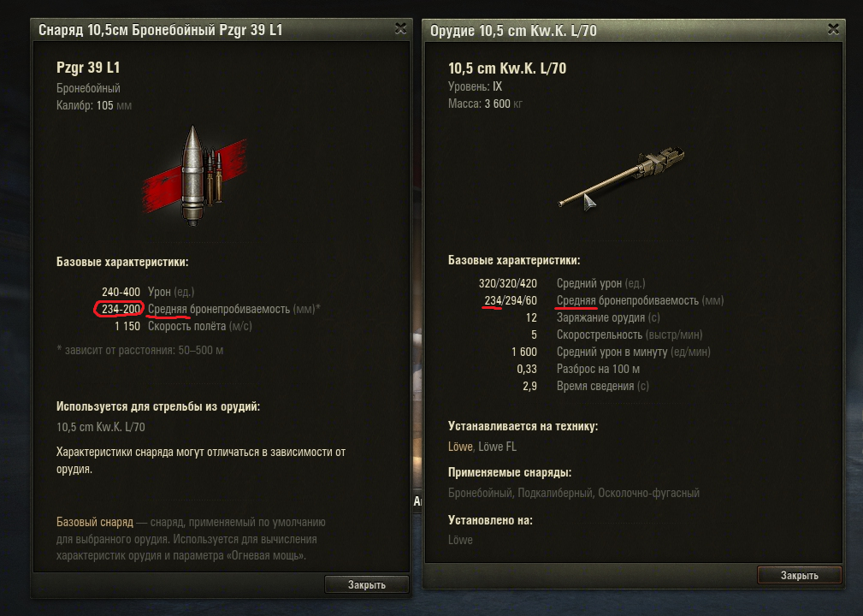Click the shell window title bar
The height and width of the screenshot is (616, 863).
(215, 30)
